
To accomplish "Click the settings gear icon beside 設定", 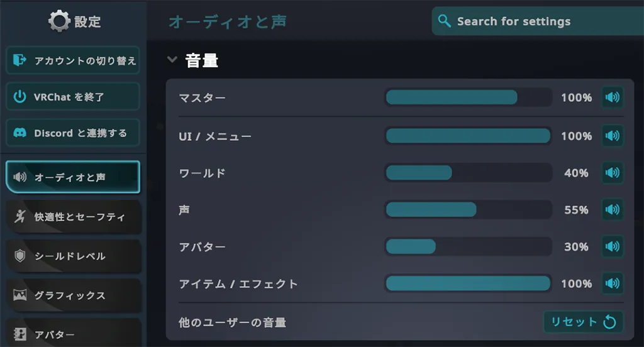I will [x=59, y=21].
